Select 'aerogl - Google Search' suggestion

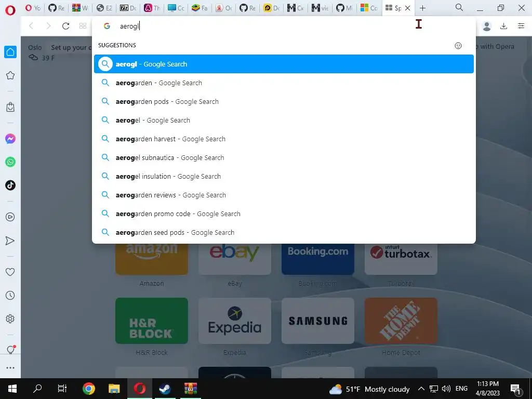pyautogui.click(x=284, y=64)
